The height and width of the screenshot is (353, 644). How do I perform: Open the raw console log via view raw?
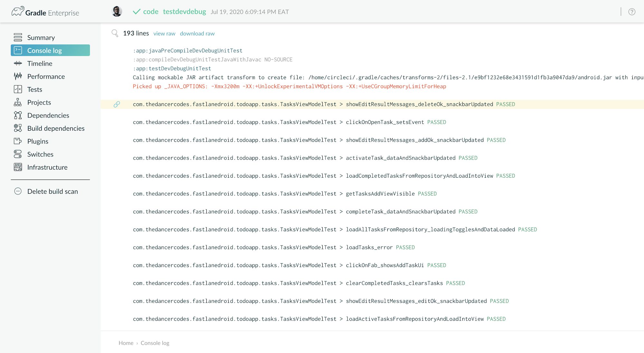164,33
